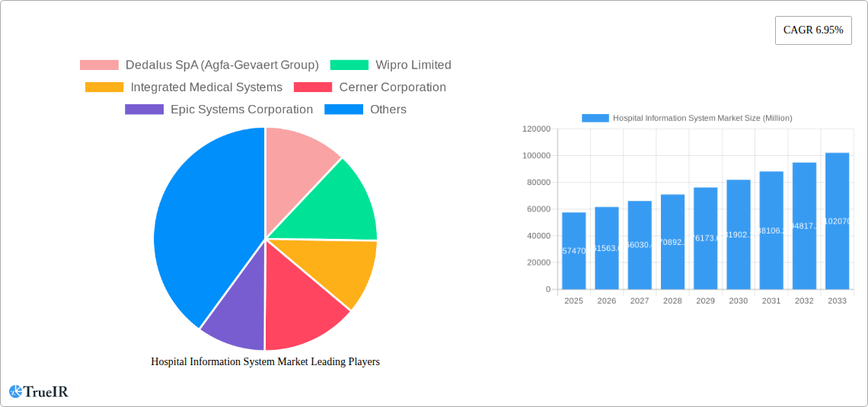The image size is (868, 407).
Task: Click Epic Systems Corporation legend label
Action: [x=242, y=110]
